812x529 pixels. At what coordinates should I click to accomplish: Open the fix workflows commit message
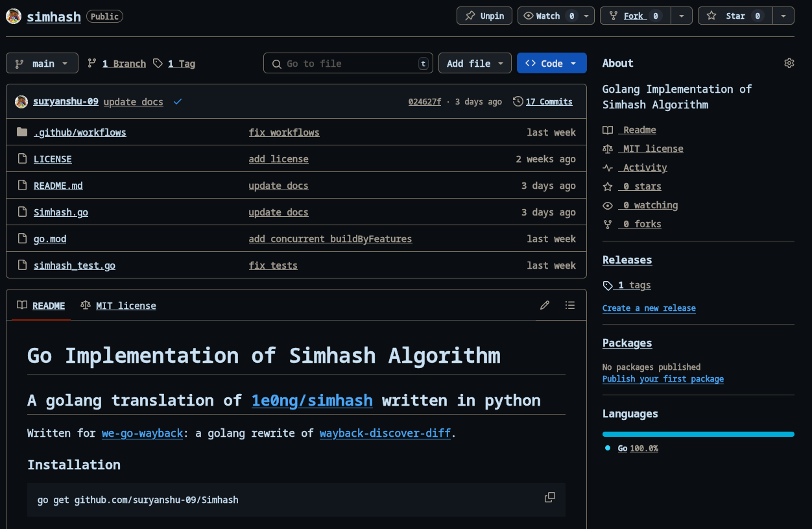[284, 132]
